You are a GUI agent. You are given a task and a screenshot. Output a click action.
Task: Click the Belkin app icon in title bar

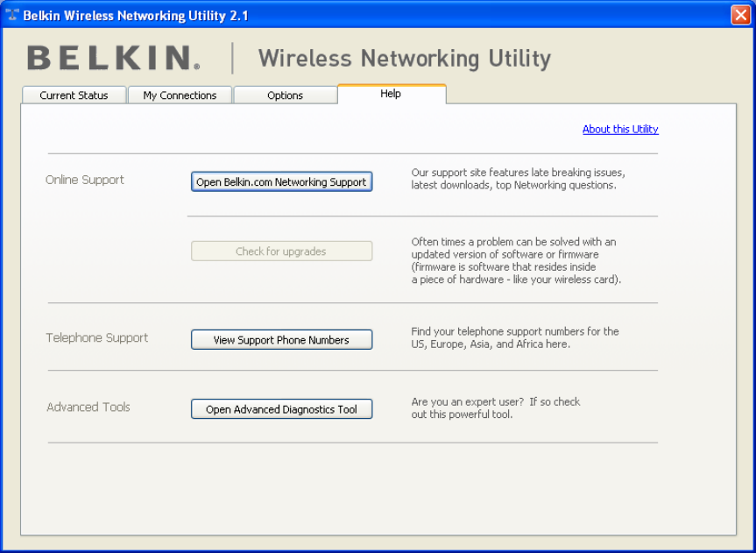point(11,15)
